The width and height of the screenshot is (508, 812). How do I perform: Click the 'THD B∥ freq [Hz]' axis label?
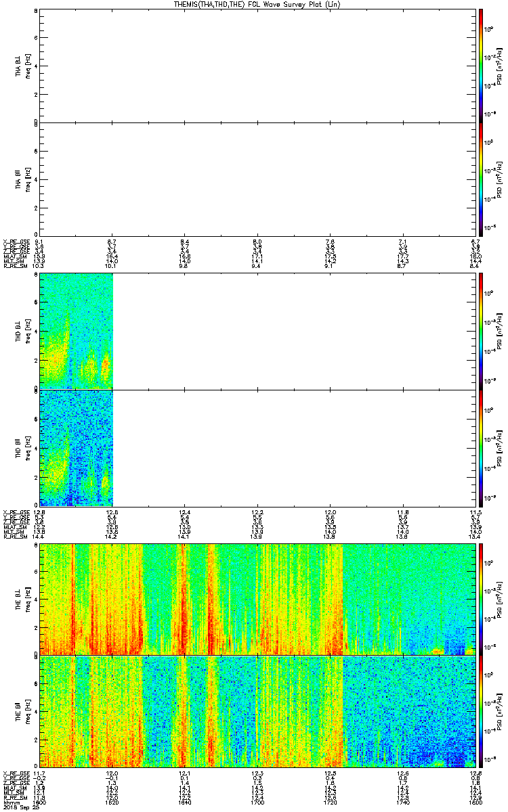click(x=23, y=448)
